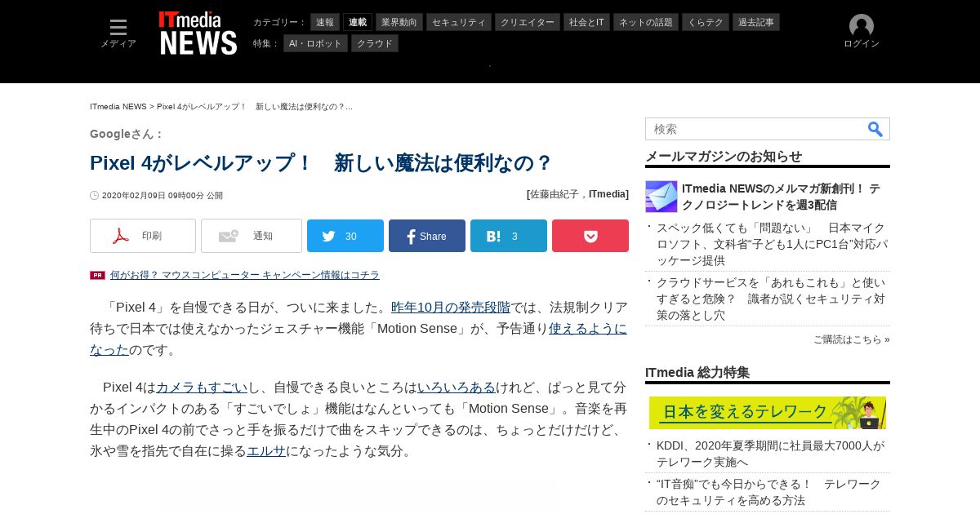The width and height of the screenshot is (980, 514).
Task: Open the 昨年10月の発売段階 link
Action: pyautogui.click(x=451, y=308)
